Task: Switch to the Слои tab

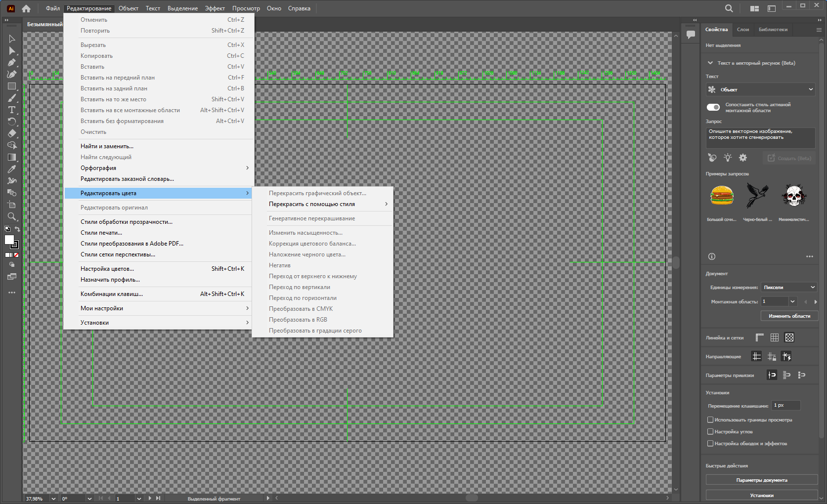Action: coord(743,30)
